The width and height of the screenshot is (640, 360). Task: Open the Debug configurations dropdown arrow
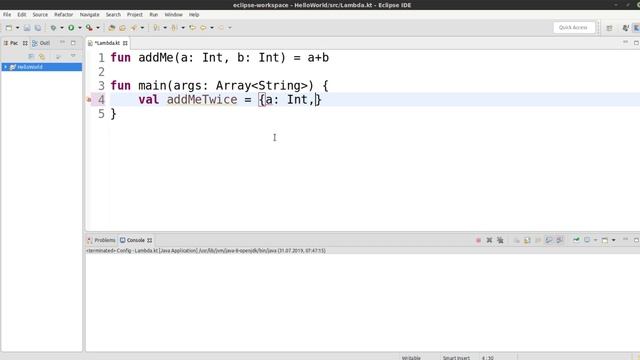click(62, 28)
